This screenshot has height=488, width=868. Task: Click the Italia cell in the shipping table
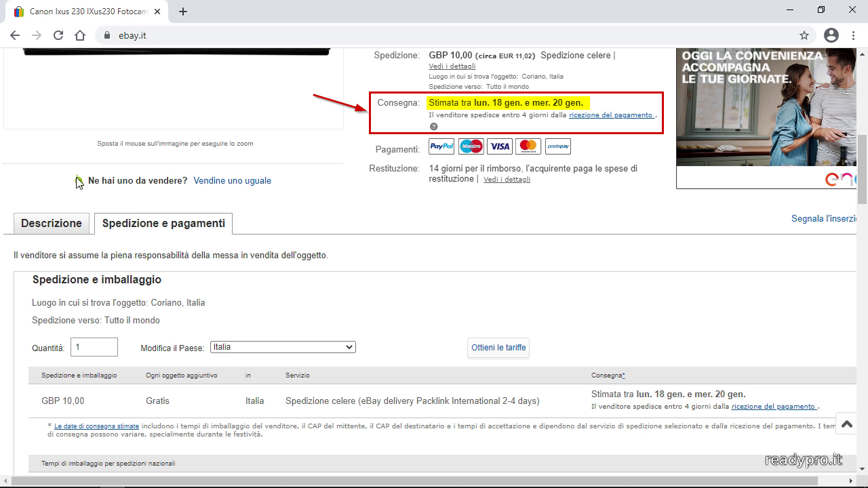[255, 401]
